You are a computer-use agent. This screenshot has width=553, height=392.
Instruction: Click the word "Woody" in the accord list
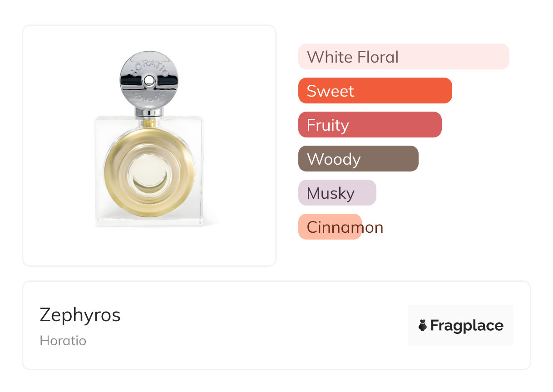(334, 159)
